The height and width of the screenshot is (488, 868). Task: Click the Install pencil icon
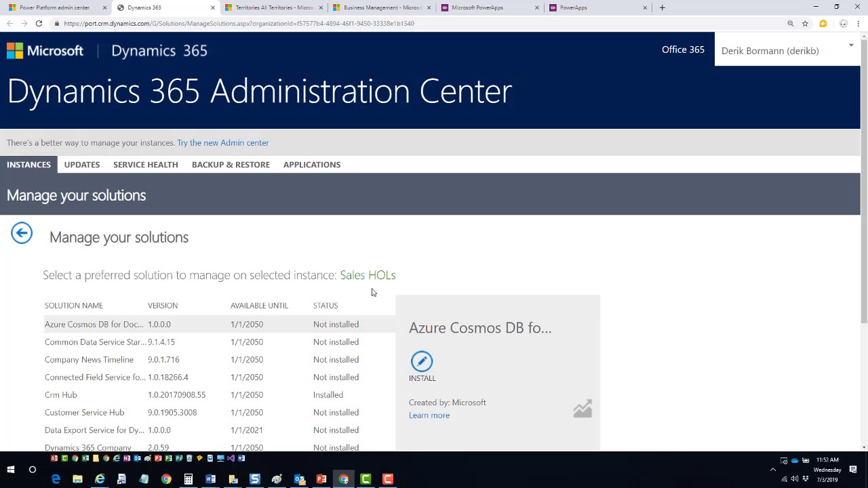point(421,361)
